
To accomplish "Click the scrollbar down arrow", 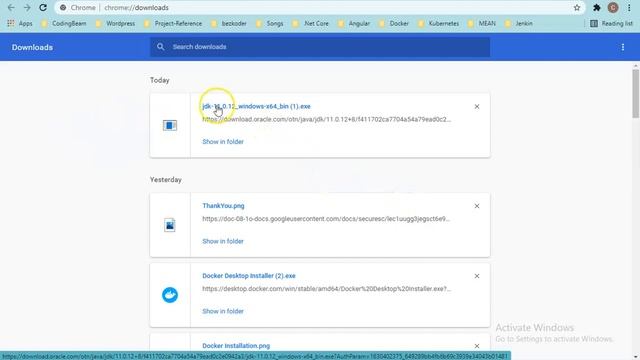I will (636, 357).
